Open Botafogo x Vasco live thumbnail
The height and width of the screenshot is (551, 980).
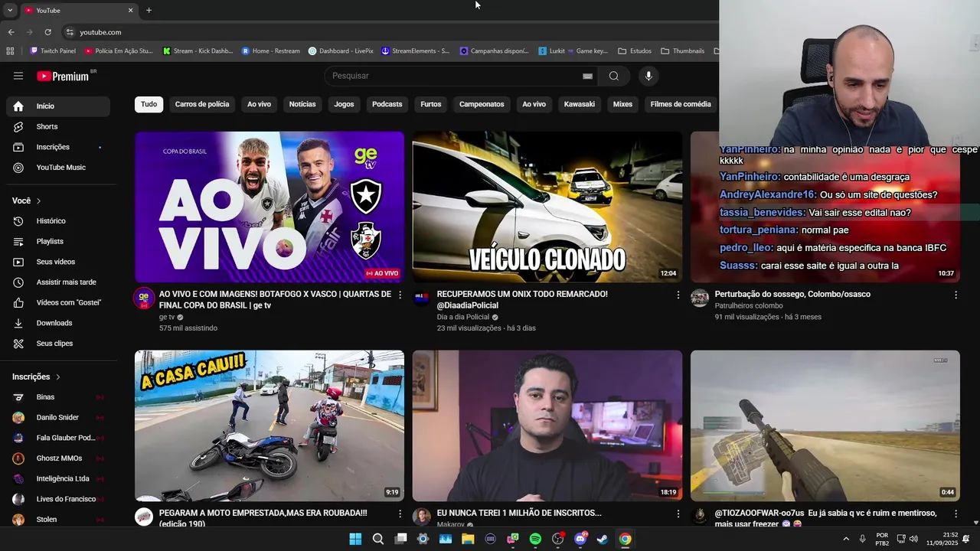point(269,207)
